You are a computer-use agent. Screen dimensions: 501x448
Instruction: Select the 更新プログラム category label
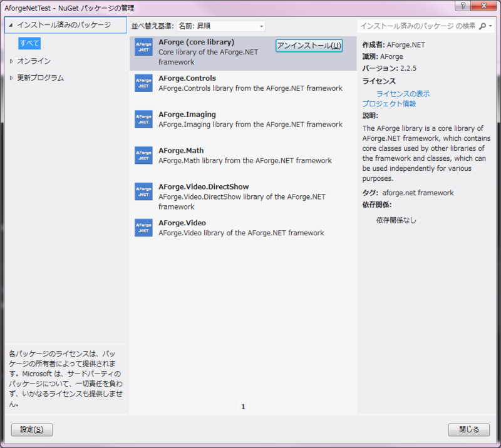tap(41, 78)
